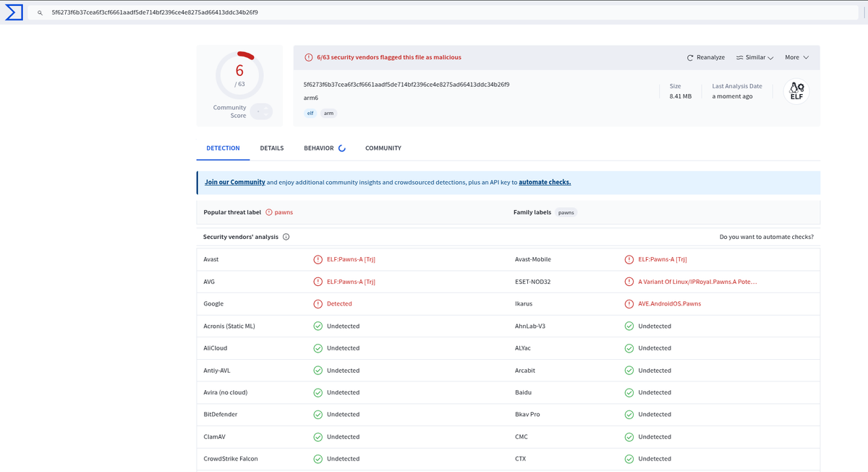
Task: Click the AhnLab-V3 undetected check icon
Action: (x=629, y=326)
